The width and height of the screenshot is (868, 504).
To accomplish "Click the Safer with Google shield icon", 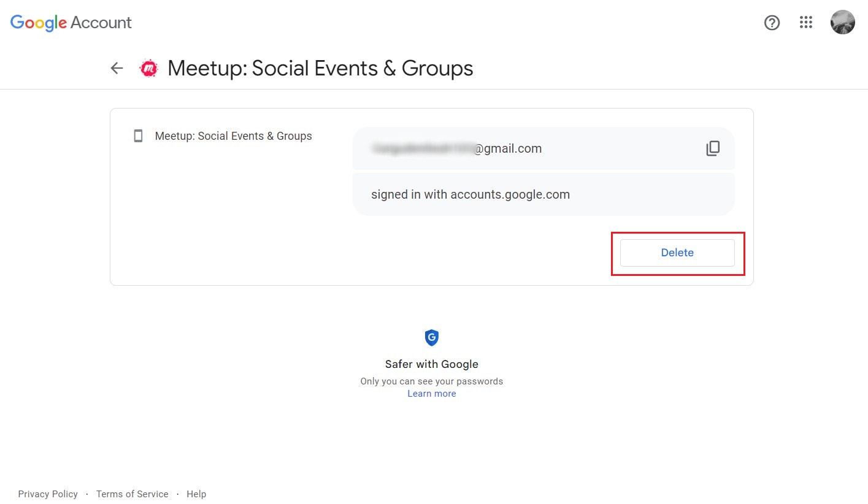I will tap(432, 337).
